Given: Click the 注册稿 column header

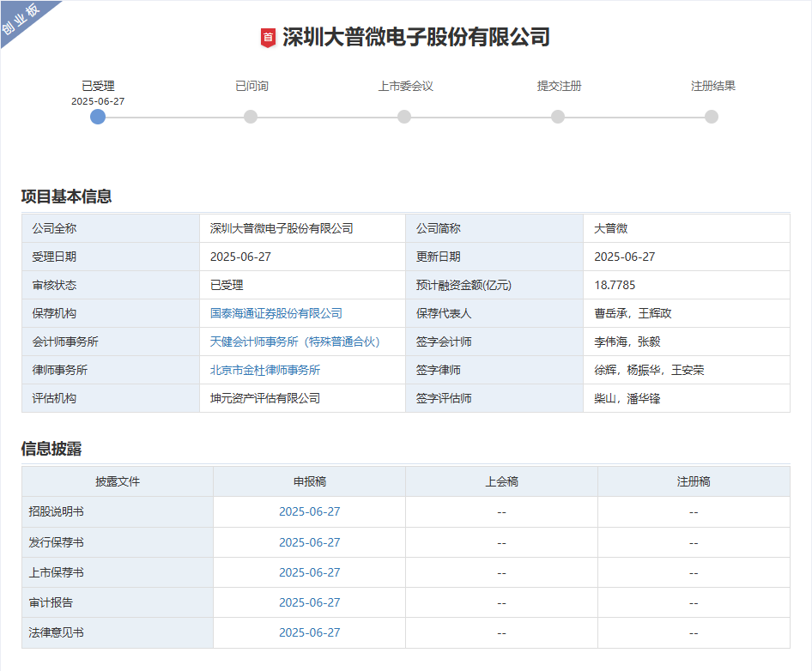Looking at the screenshot, I should coord(694,481).
